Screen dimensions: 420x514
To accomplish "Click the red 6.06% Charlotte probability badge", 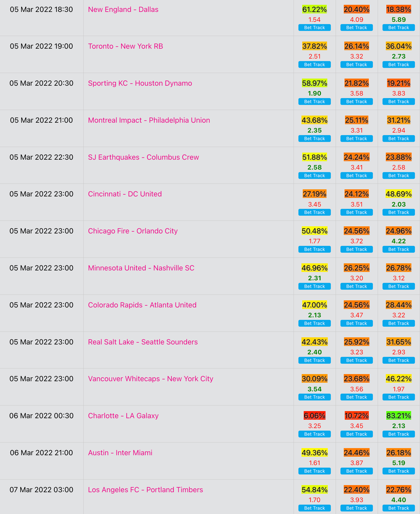I will click(314, 416).
